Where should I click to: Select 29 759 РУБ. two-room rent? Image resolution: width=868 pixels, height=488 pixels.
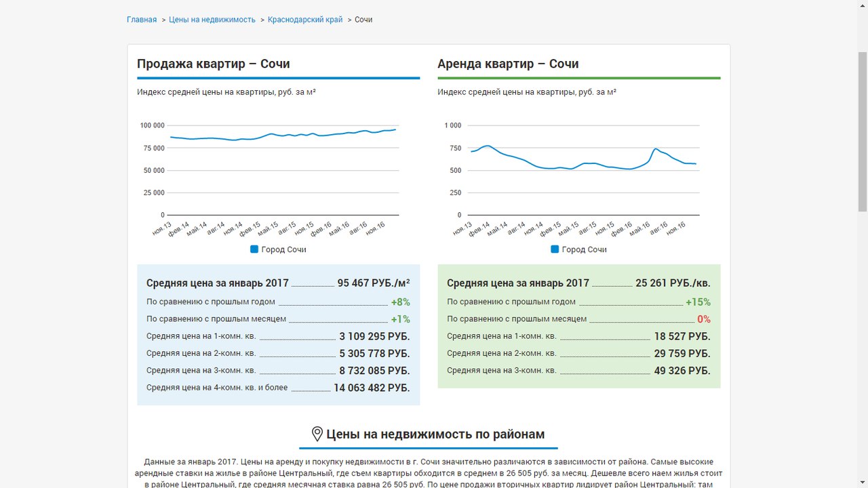point(682,354)
